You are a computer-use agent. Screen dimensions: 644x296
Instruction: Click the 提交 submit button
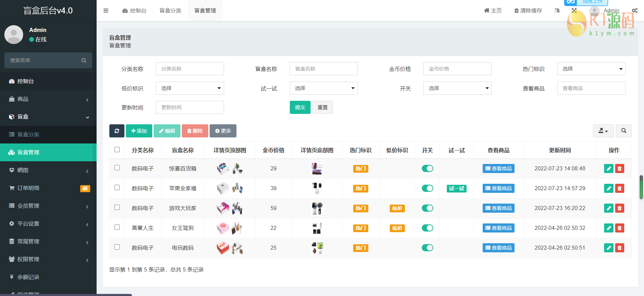[300, 108]
